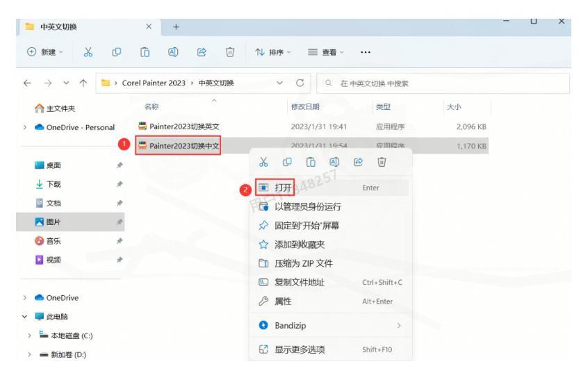
Task: Click the Delete trash icon in the Explorer toolbar
Action: coord(230,52)
